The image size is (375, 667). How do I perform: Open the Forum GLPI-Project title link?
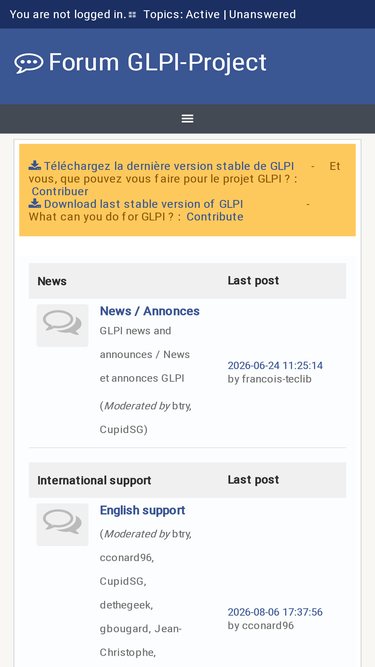click(157, 62)
